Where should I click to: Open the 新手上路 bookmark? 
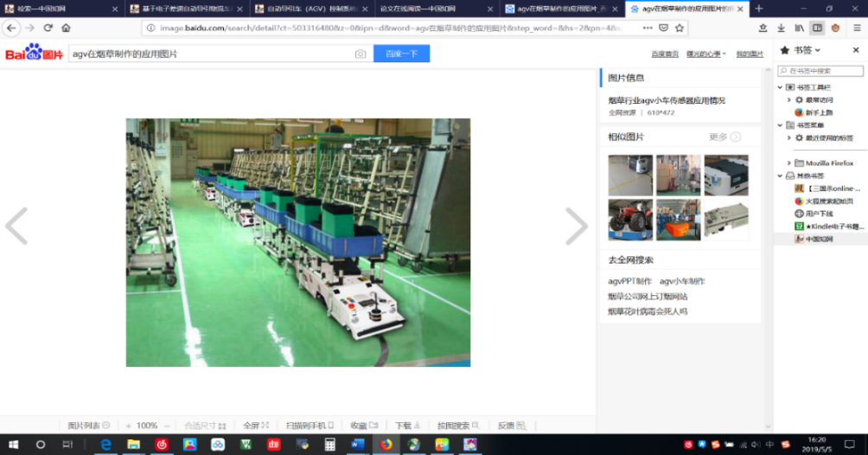point(819,112)
